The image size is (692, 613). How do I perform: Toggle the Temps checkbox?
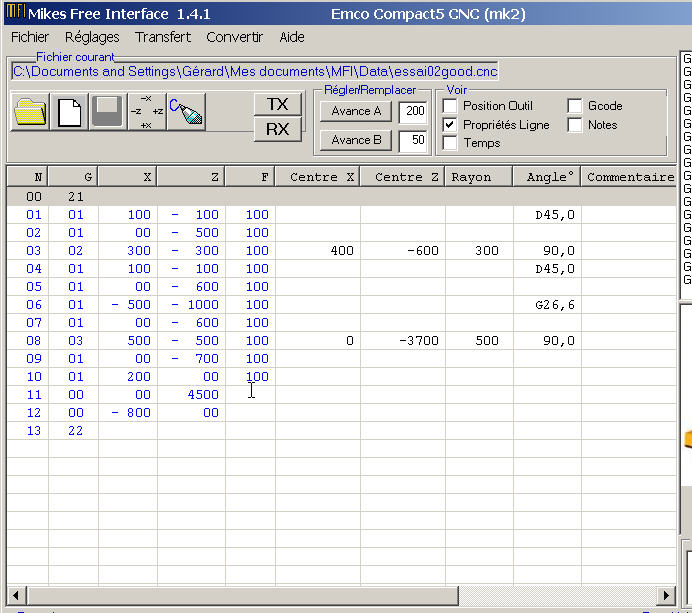click(x=450, y=143)
